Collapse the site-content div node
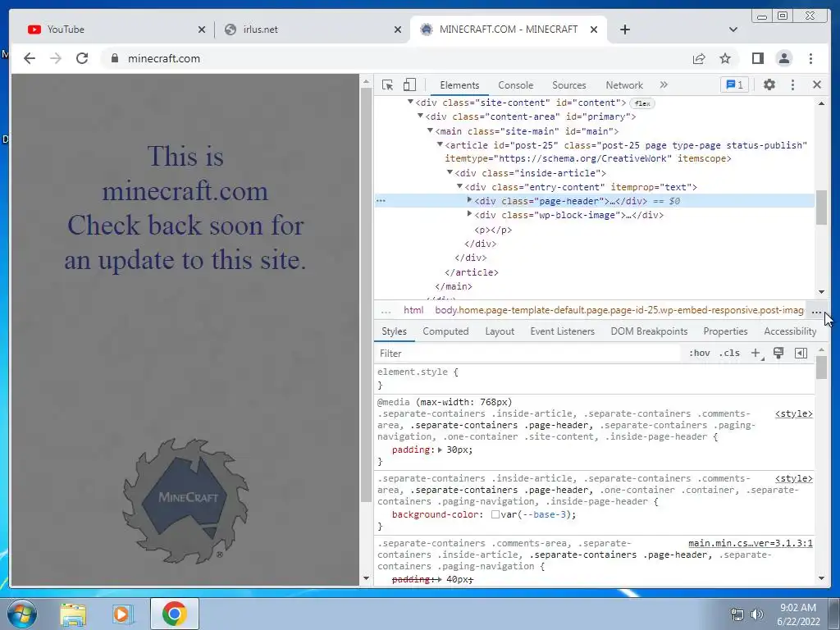The image size is (840, 630). click(410, 102)
